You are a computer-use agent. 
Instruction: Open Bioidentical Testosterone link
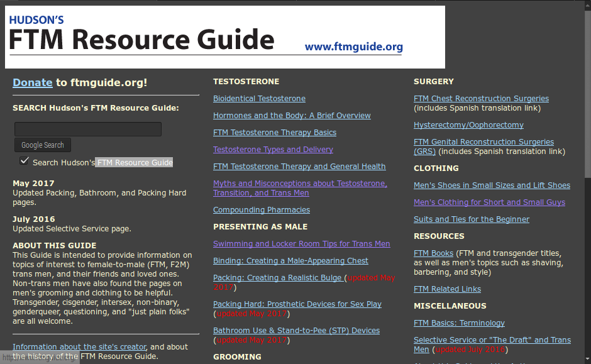tap(259, 98)
